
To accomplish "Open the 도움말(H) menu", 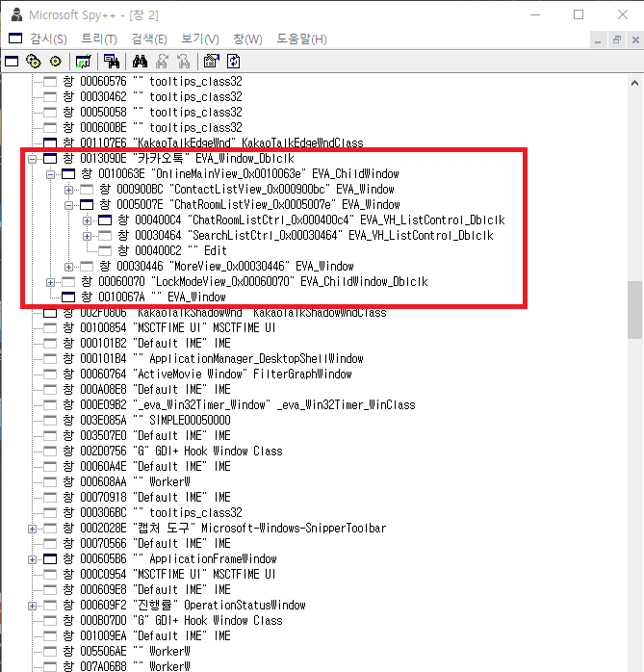I will (x=301, y=39).
